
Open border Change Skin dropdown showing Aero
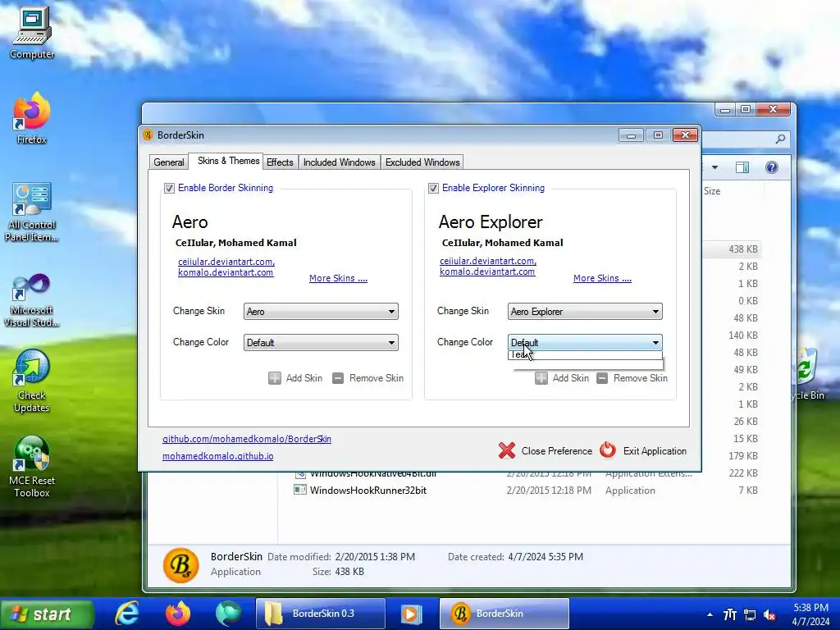tap(321, 311)
